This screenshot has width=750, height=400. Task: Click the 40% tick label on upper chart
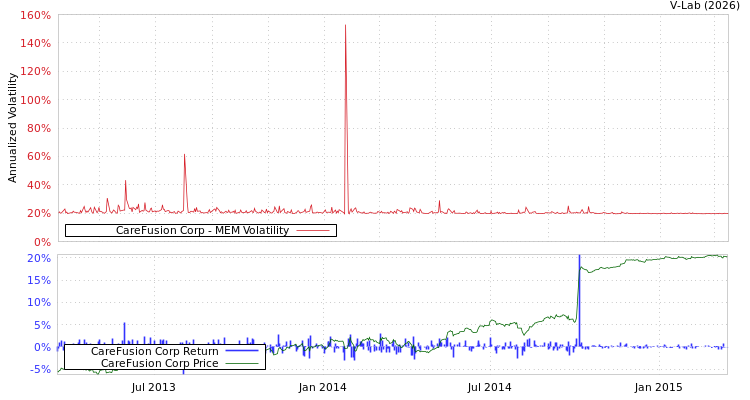tap(38, 185)
